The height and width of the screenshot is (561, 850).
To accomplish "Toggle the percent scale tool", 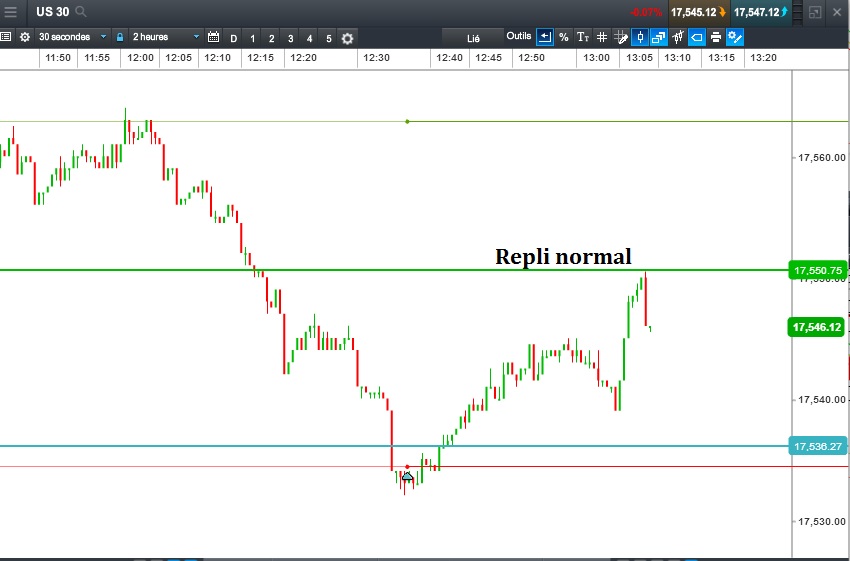I will point(564,37).
